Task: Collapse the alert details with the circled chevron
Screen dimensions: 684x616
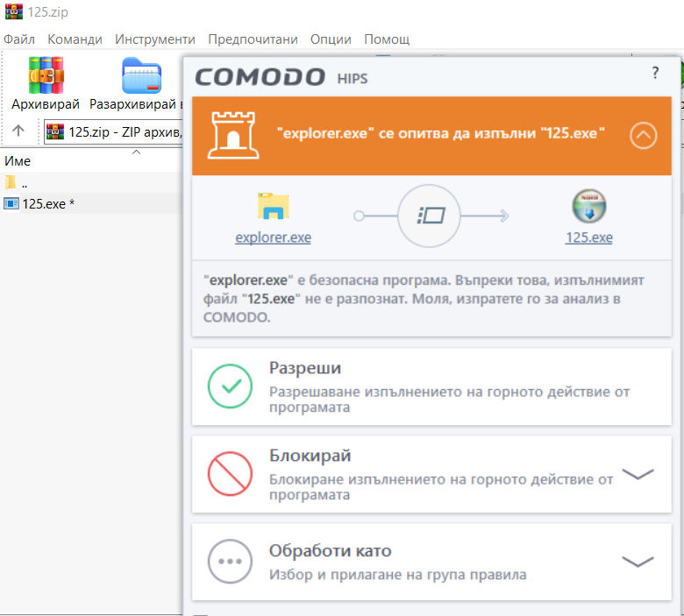Action: tap(643, 135)
